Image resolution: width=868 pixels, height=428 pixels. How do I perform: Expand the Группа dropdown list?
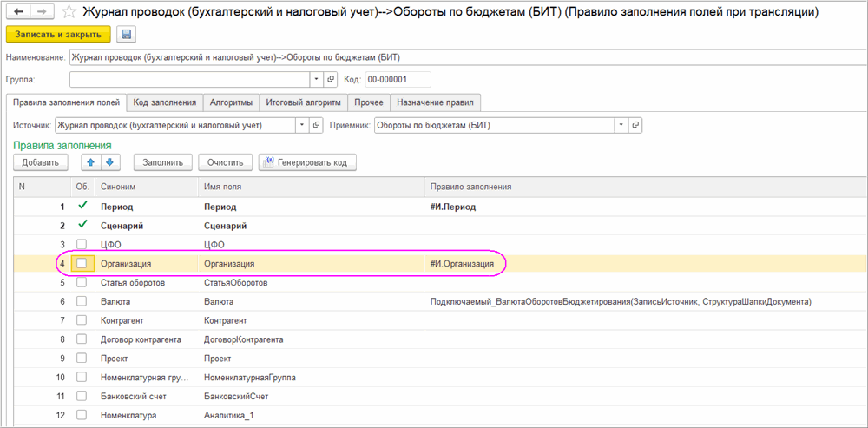(x=316, y=80)
